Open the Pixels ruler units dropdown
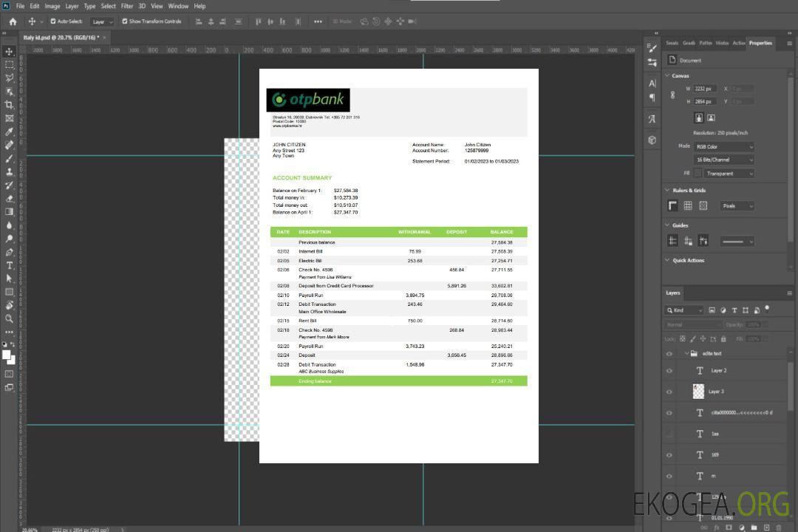This screenshot has height=532, width=798. coord(737,206)
